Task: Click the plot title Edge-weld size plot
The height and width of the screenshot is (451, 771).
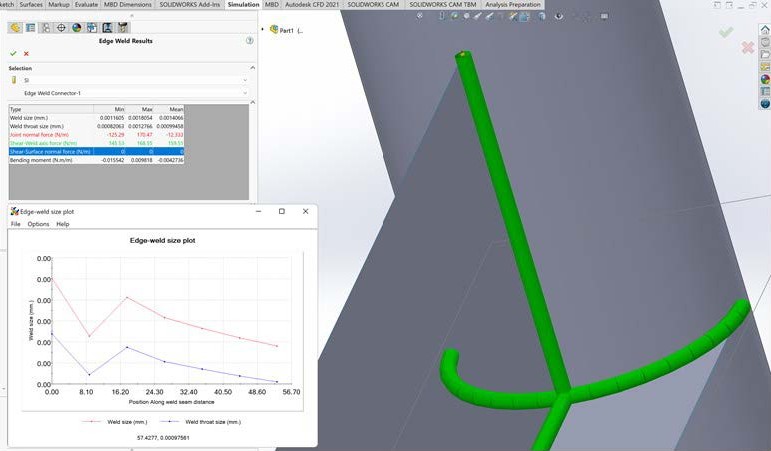Action: (x=162, y=241)
